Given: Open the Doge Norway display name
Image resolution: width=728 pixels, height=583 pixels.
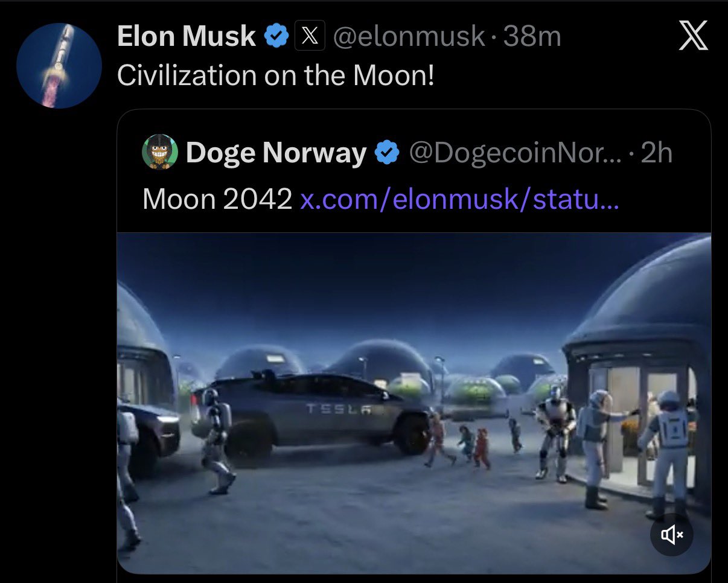Looking at the screenshot, I should point(276,153).
